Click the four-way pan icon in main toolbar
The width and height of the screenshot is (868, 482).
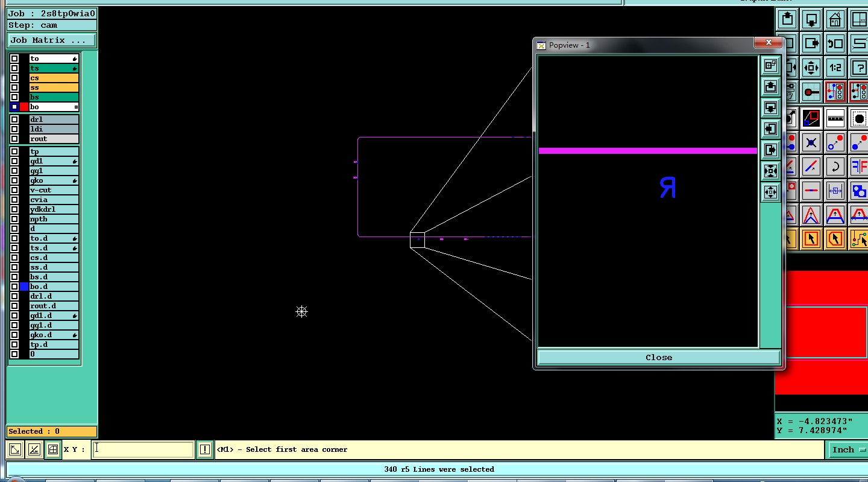pyautogui.click(x=811, y=68)
